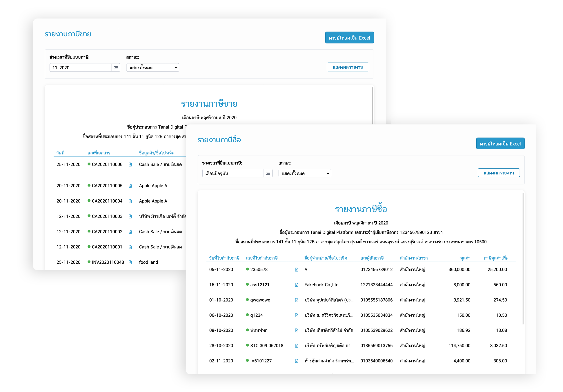Click วันที่ใบกำกับภาษี column header

pos(224,258)
